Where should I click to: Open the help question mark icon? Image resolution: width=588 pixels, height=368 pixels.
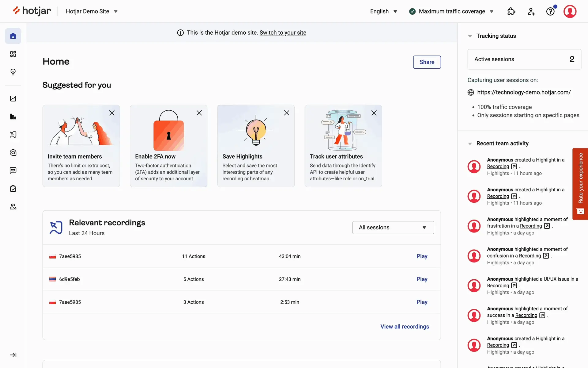pos(550,11)
